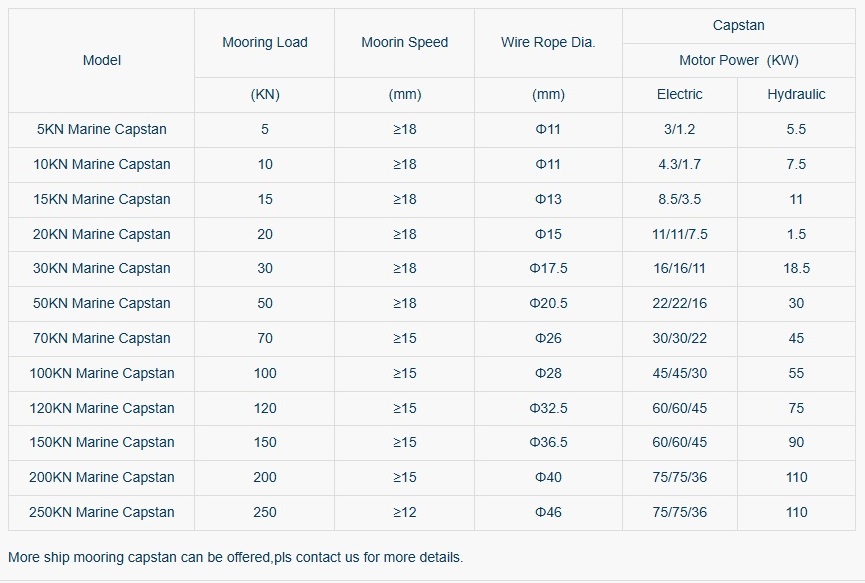This screenshot has width=865, height=583.
Task: Click the Mooring Load column header
Action: click(x=264, y=42)
